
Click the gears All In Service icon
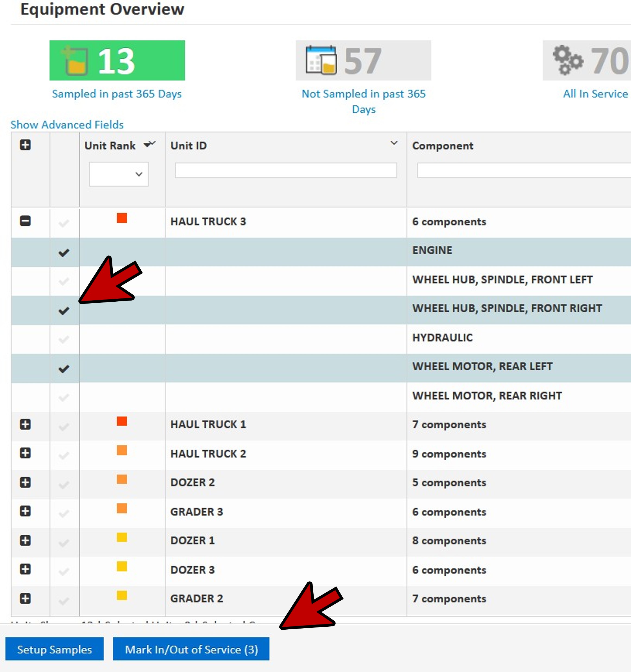point(567,61)
